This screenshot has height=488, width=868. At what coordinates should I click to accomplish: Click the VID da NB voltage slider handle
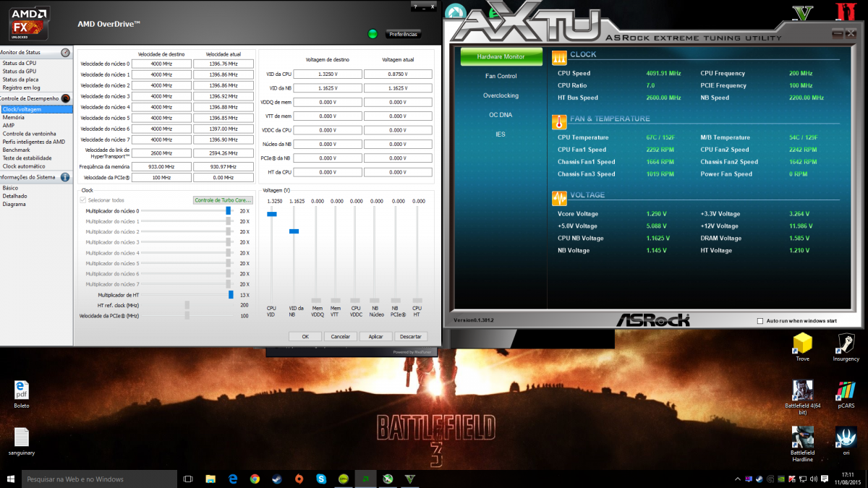click(294, 231)
